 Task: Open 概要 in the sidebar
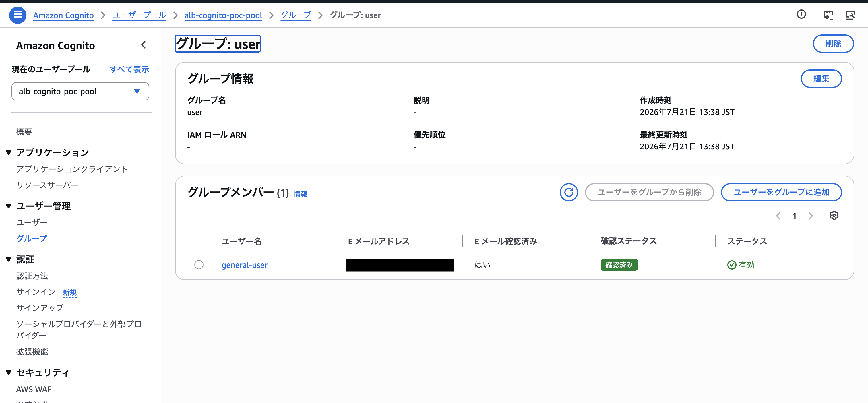click(24, 132)
